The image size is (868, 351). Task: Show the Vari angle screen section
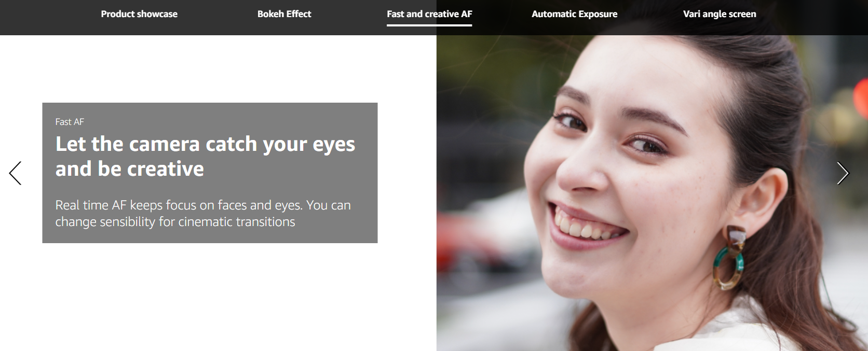[719, 14]
